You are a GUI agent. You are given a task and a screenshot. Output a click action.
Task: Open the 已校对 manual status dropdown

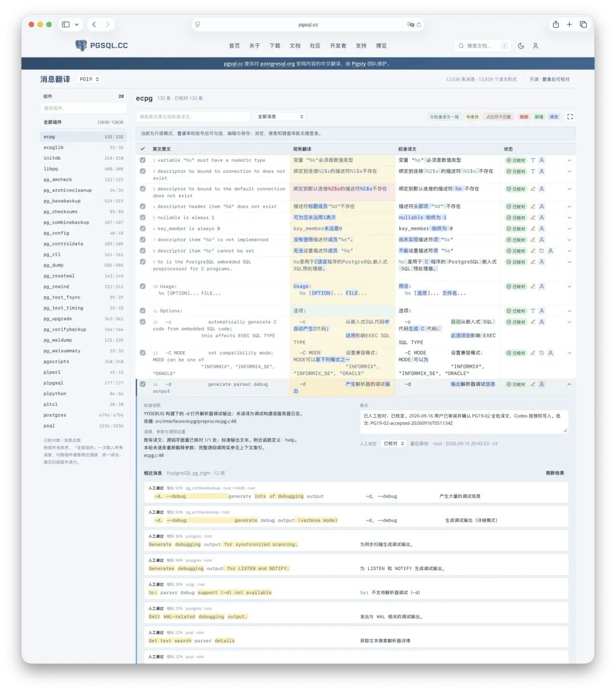(394, 443)
